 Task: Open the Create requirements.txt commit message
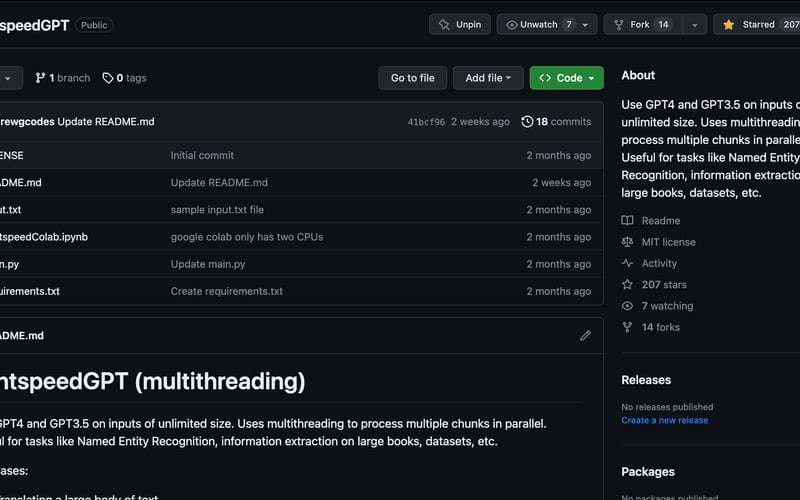[227, 291]
